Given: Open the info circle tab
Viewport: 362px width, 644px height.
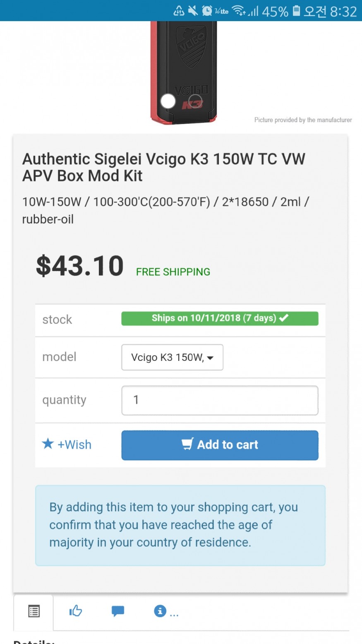Looking at the screenshot, I should [160, 611].
